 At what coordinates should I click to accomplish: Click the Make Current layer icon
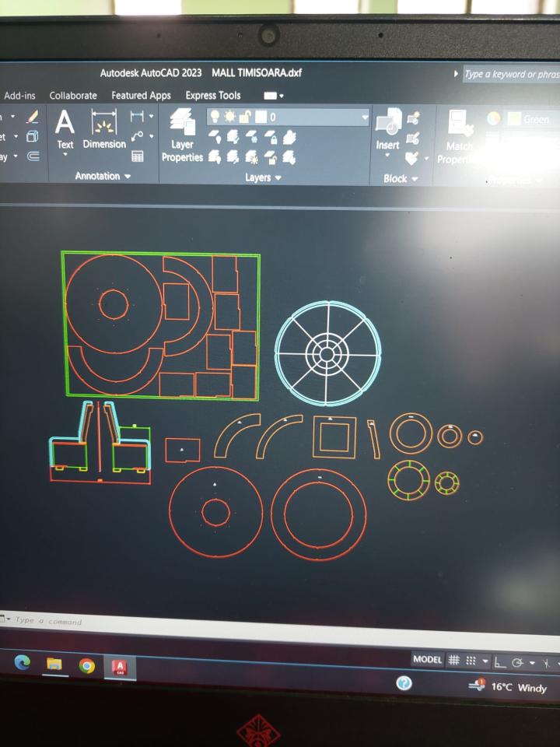tap(289, 138)
